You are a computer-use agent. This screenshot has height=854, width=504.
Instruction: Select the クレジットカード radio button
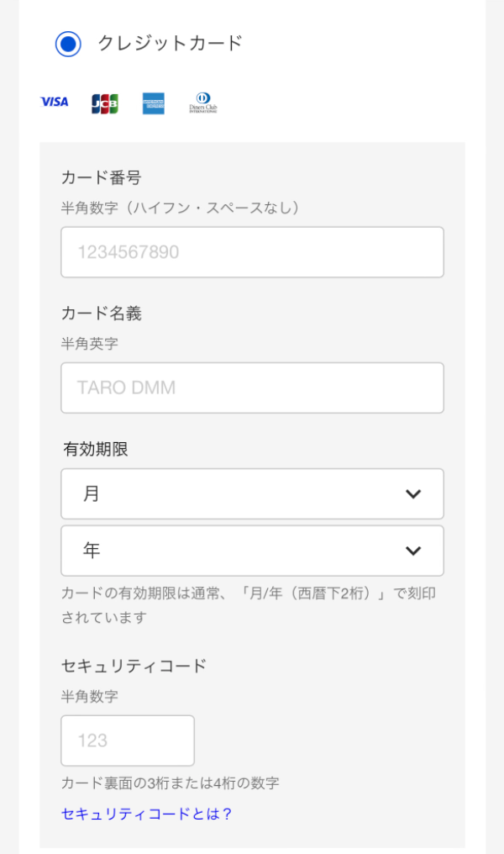(x=68, y=44)
